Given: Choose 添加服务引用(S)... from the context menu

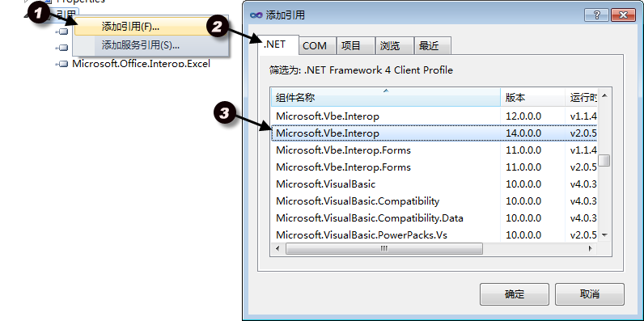Looking at the screenshot, I should coord(150,45).
